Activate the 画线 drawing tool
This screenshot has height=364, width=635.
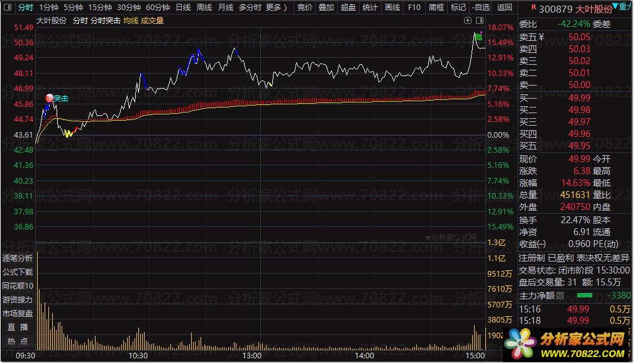click(392, 8)
